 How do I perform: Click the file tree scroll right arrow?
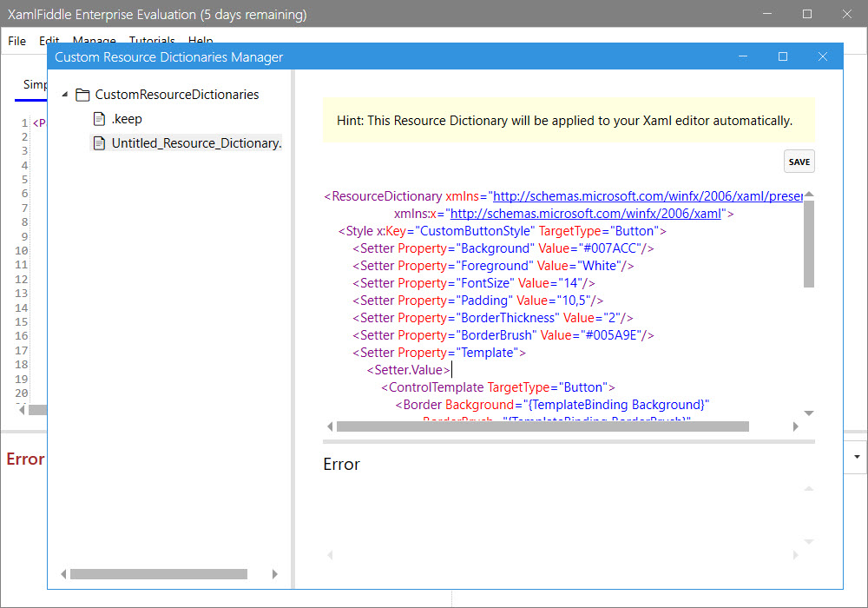pyautogui.click(x=274, y=574)
